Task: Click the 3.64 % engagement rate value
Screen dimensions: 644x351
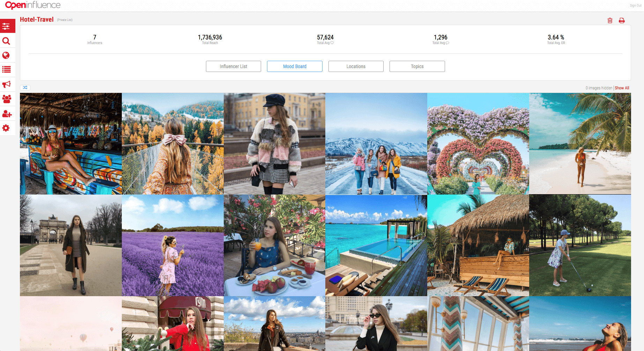Action: pos(556,37)
